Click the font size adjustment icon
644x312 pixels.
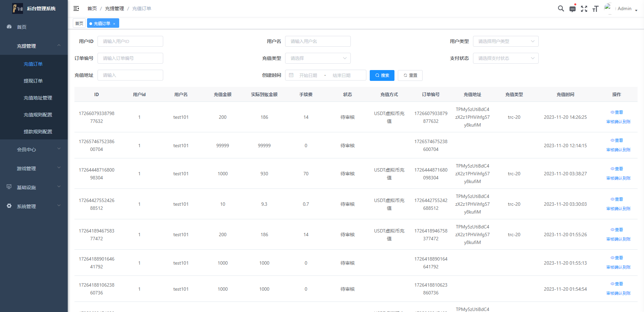[595, 9]
